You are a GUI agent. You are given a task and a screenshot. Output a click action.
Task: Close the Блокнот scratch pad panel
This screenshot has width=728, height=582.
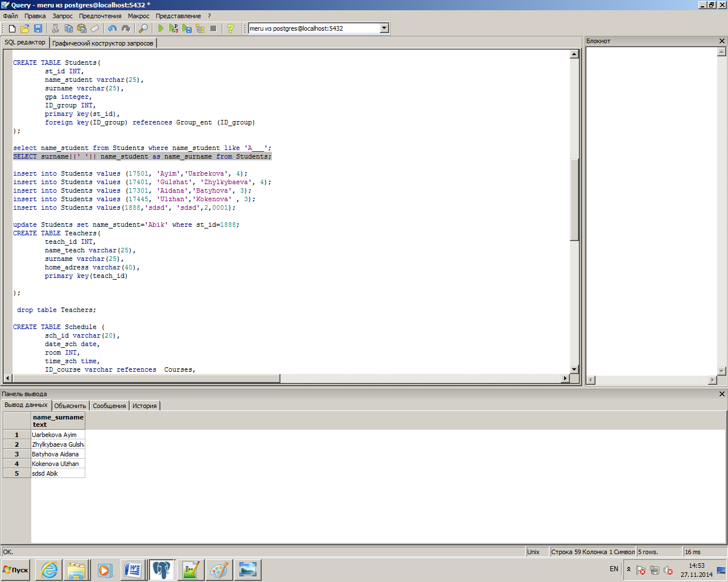tap(722, 41)
